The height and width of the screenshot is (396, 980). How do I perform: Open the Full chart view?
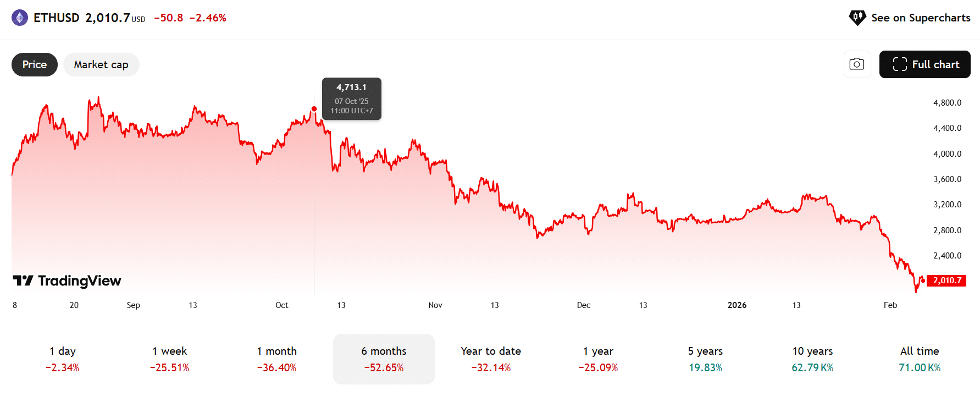pyautogui.click(x=924, y=64)
